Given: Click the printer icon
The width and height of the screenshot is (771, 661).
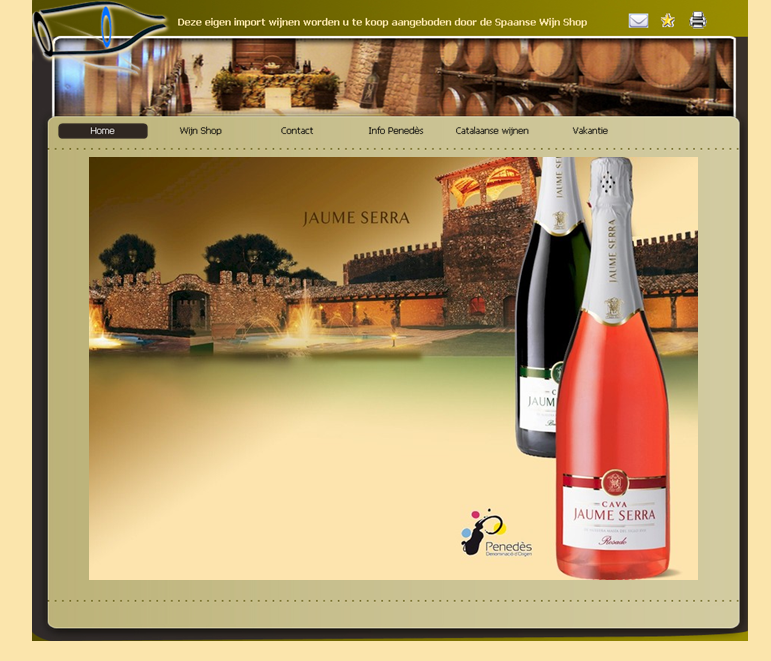Looking at the screenshot, I should [x=698, y=21].
